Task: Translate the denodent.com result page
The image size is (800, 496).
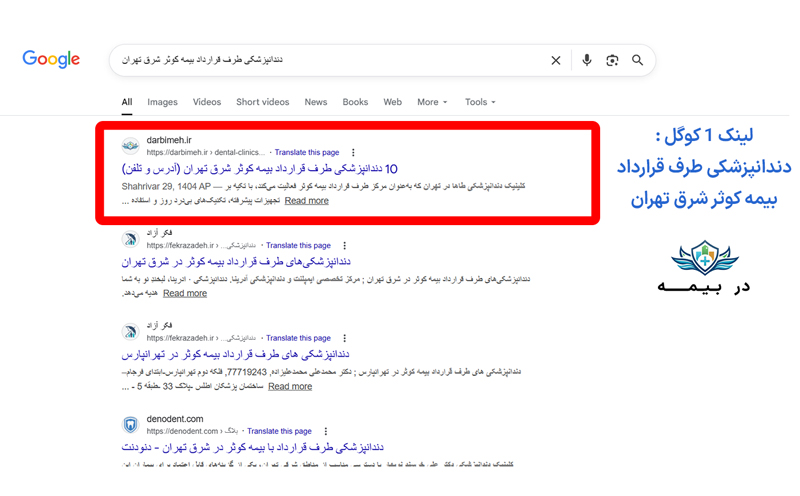Action: [x=279, y=431]
